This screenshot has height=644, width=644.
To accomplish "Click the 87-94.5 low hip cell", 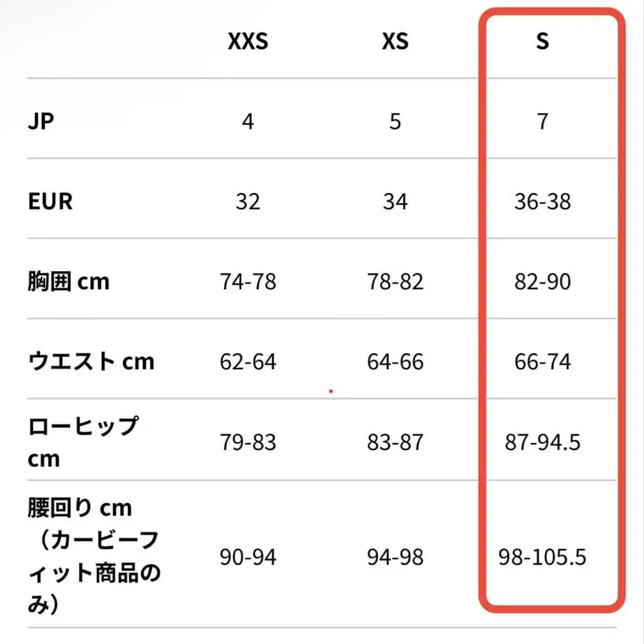I will click(x=542, y=442).
